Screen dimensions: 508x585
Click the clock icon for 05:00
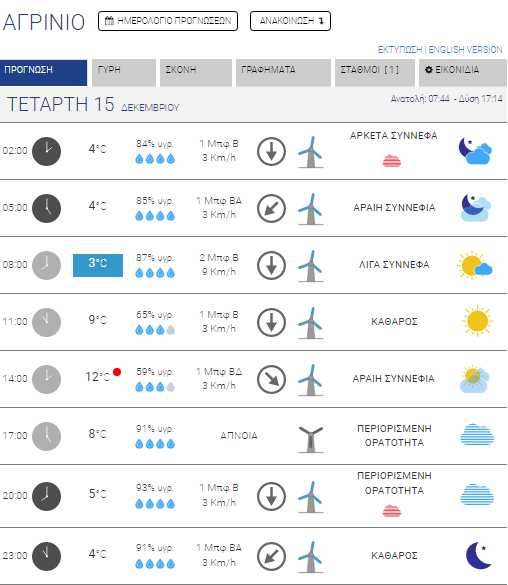pyautogui.click(x=46, y=208)
